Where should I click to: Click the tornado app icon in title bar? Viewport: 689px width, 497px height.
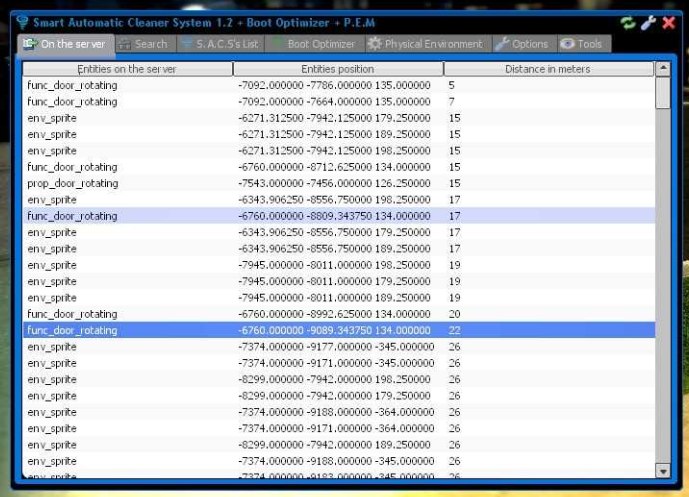pyautogui.click(x=22, y=22)
